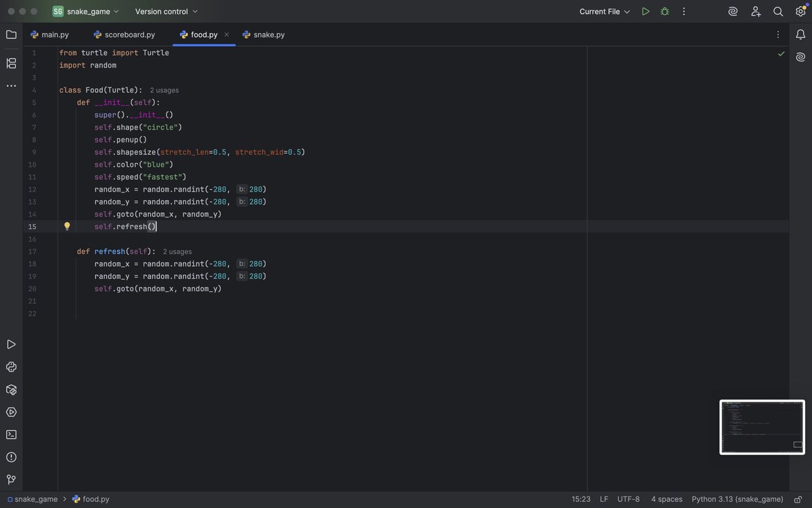This screenshot has height=508, width=812.
Task: Open IDE settings gear icon
Action: (800, 12)
